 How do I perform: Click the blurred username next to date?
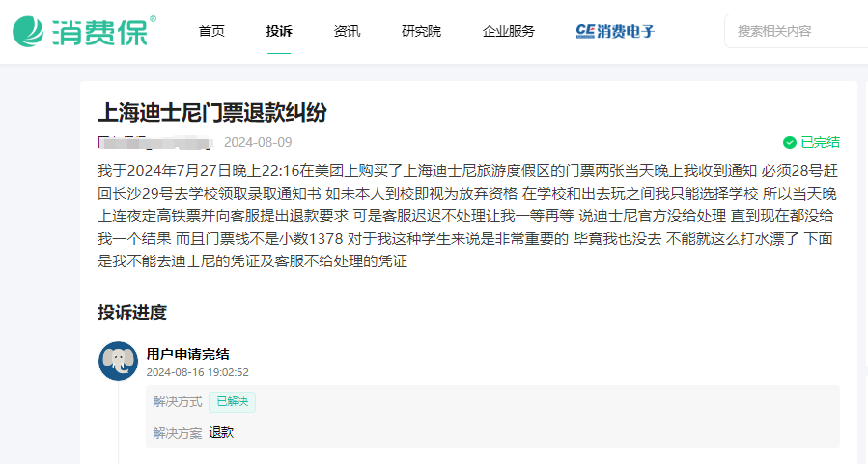[155, 143]
